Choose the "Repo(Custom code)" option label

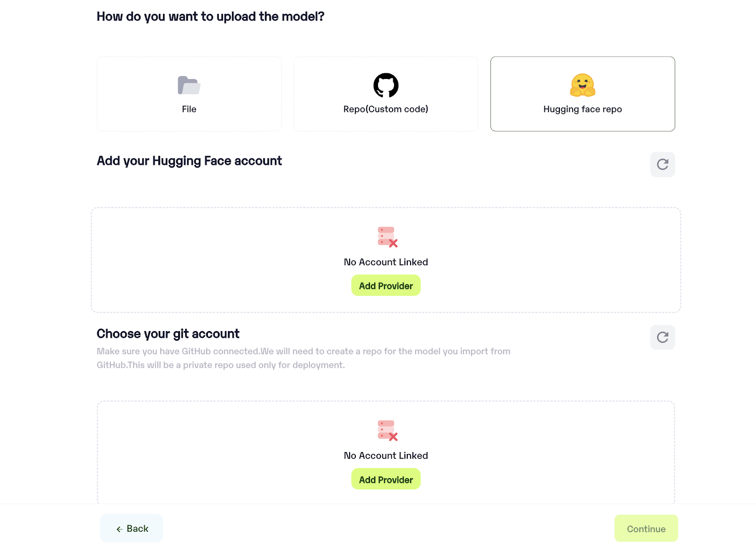pyautogui.click(x=386, y=109)
